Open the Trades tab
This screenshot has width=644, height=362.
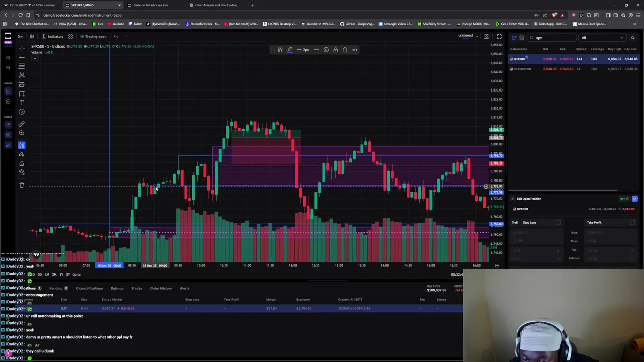[x=137, y=288]
